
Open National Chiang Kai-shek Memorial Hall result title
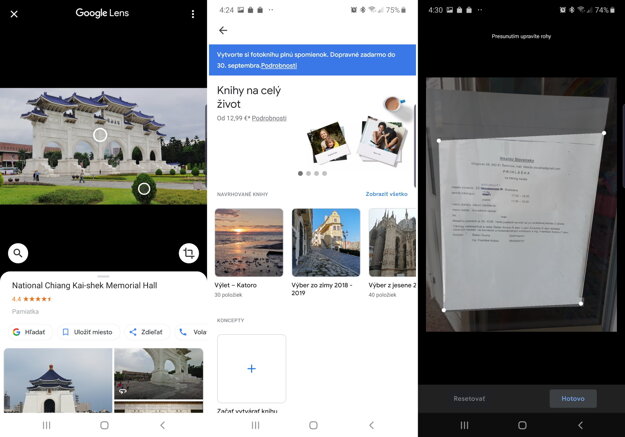click(85, 285)
